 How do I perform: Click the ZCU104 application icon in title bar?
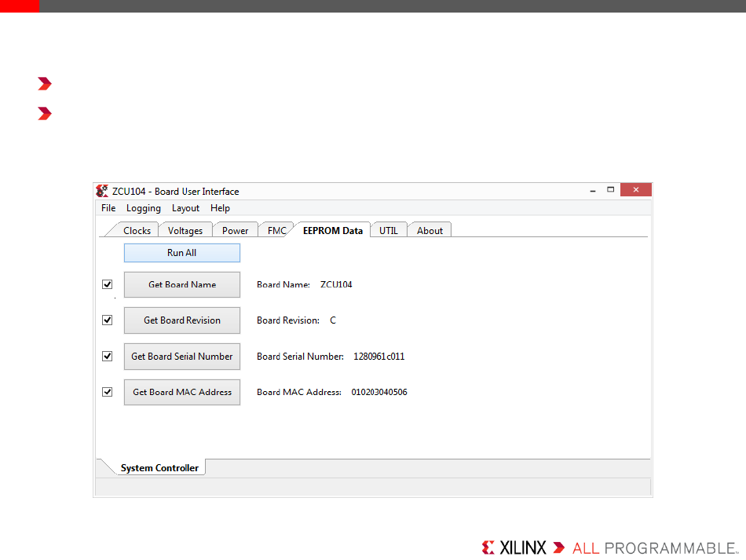(x=102, y=191)
